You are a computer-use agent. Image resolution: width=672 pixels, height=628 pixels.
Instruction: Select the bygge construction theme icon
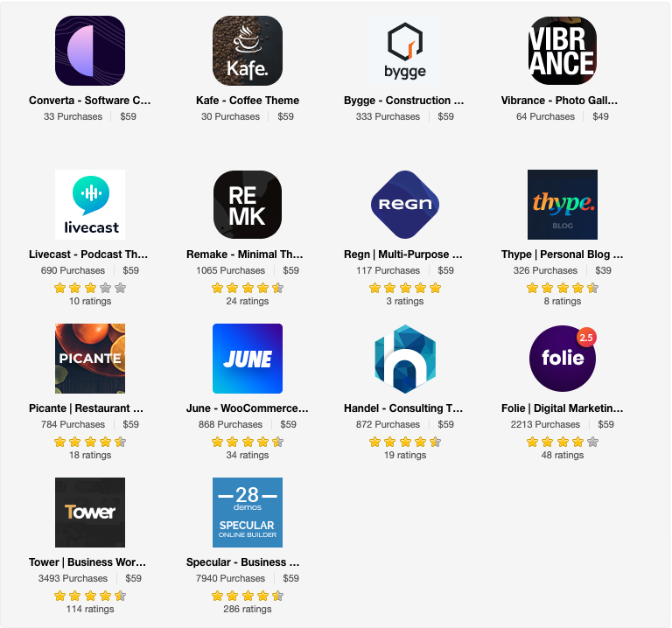coord(405,51)
